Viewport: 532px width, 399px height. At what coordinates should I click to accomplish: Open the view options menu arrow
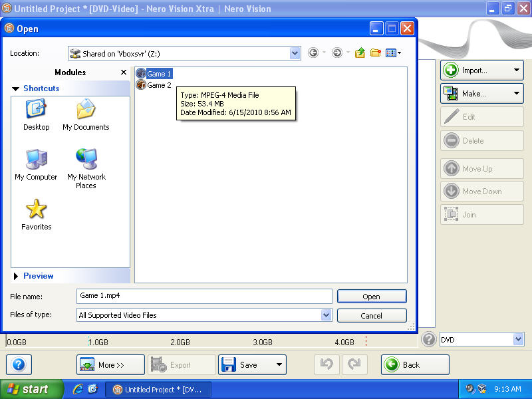[x=400, y=53]
